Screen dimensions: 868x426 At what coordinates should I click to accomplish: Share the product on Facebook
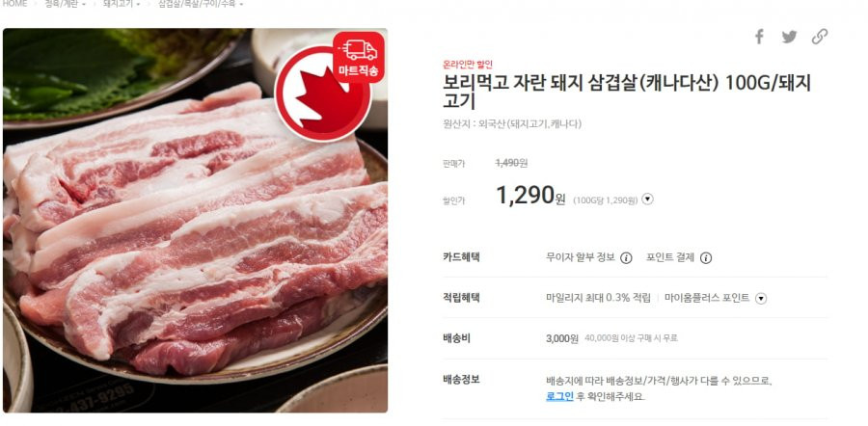coord(759,37)
